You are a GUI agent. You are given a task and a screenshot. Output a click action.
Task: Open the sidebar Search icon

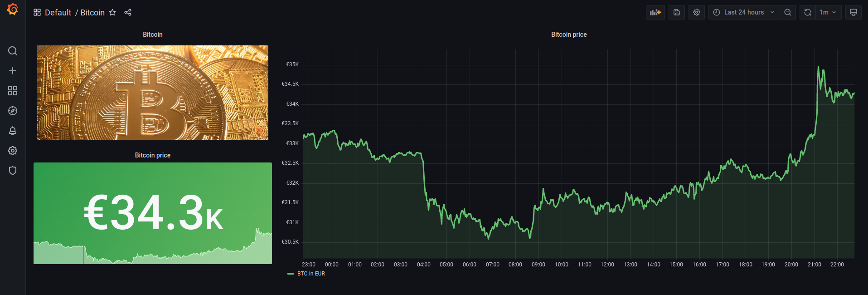point(13,51)
